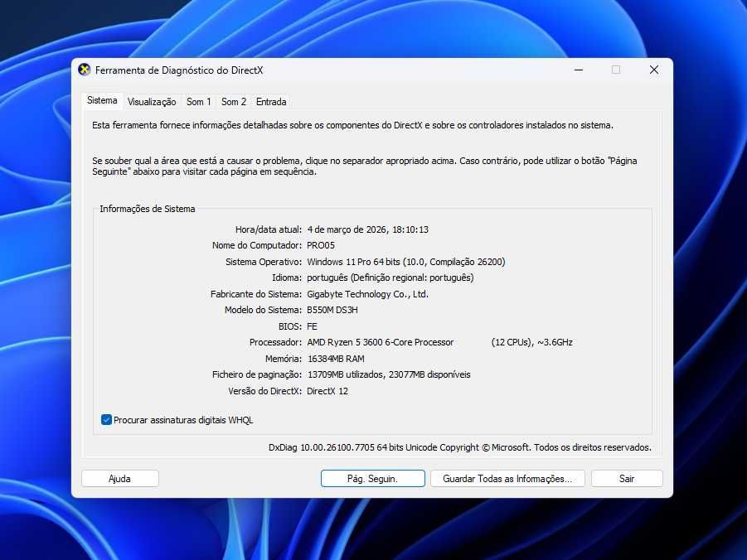Click the computer name PRO05
The image size is (747, 560).
[321, 245]
